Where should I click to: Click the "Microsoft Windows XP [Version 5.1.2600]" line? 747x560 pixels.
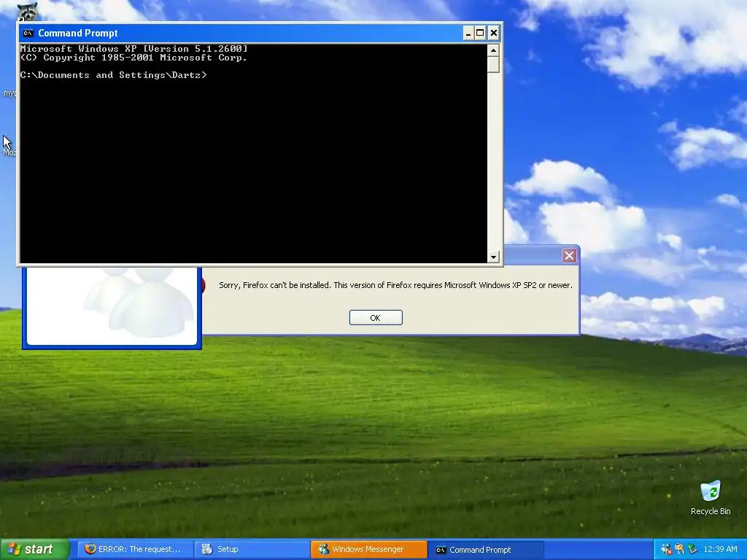coord(134,49)
